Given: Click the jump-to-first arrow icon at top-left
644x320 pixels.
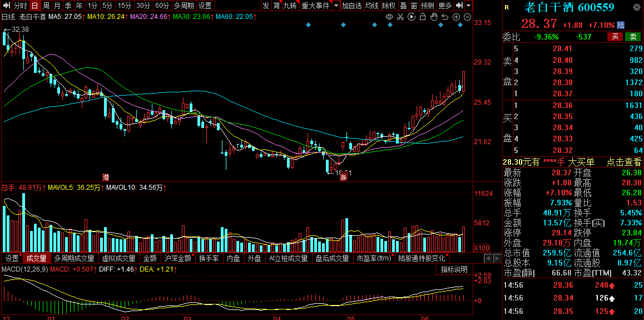Looking at the screenshot, I should [7, 6].
